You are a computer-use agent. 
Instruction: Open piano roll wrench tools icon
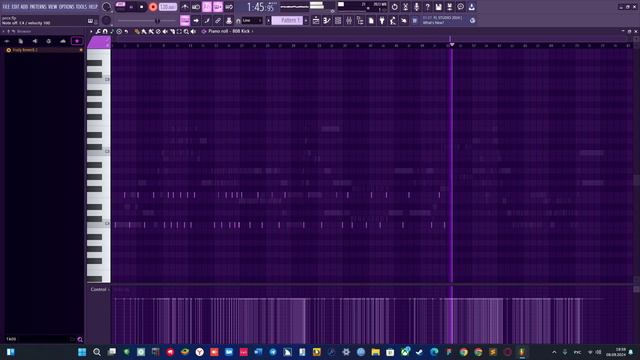pos(98,31)
